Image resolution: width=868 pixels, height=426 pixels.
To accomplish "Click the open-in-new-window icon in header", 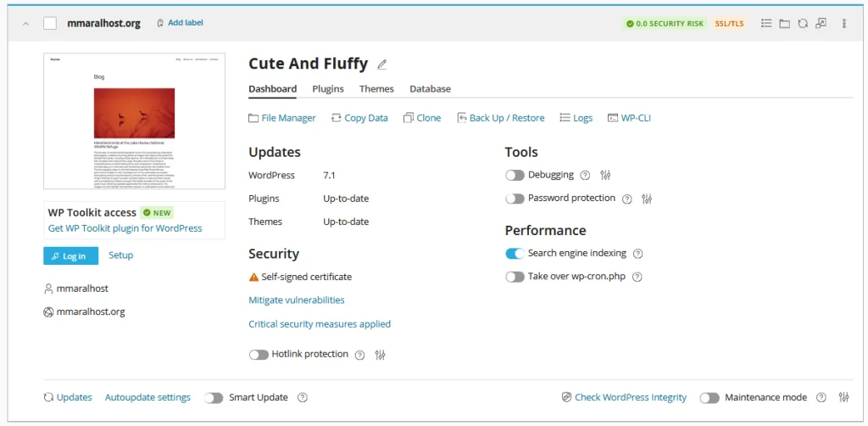I will (821, 23).
